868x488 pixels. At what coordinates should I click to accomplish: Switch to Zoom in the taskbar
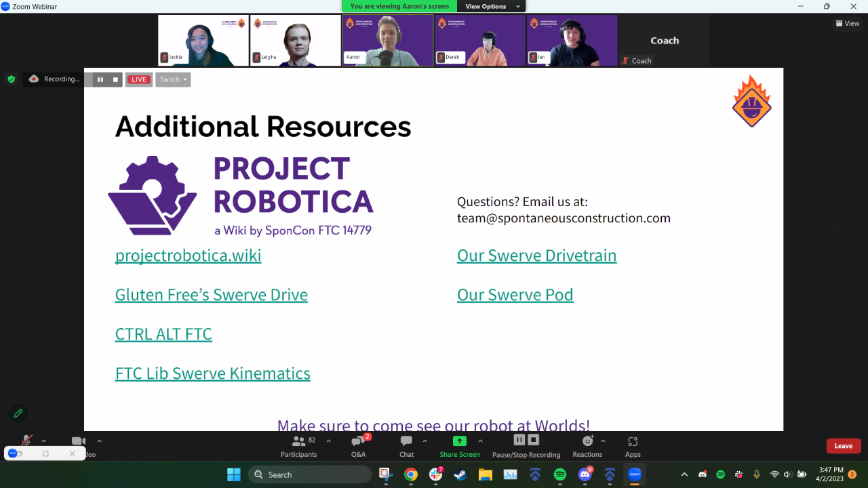pos(635,474)
